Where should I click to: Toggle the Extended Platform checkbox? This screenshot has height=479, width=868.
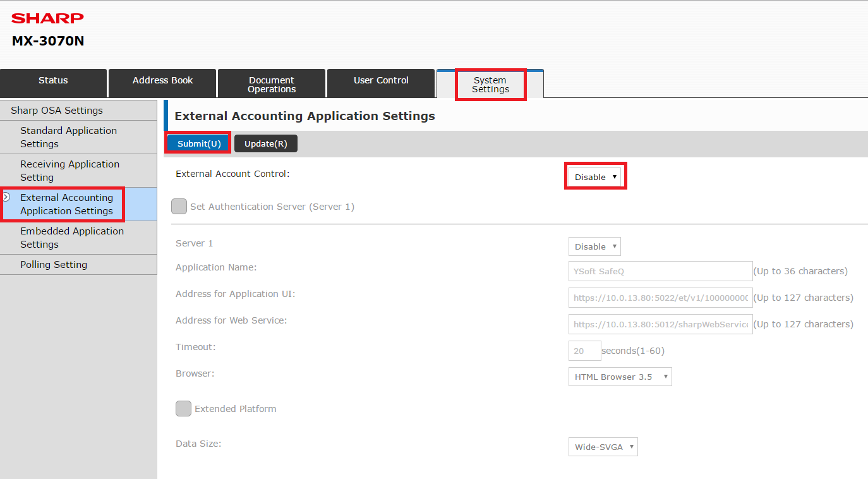pyautogui.click(x=183, y=409)
